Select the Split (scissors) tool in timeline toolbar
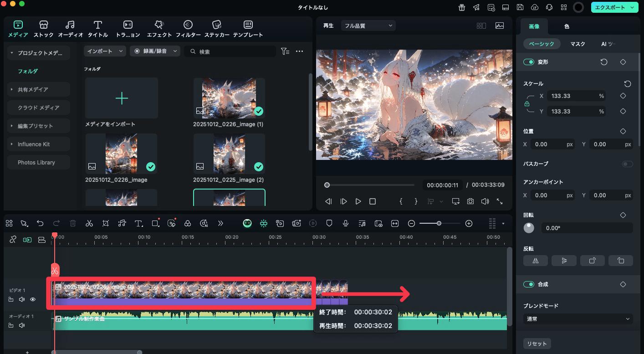 click(x=89, y=223)
